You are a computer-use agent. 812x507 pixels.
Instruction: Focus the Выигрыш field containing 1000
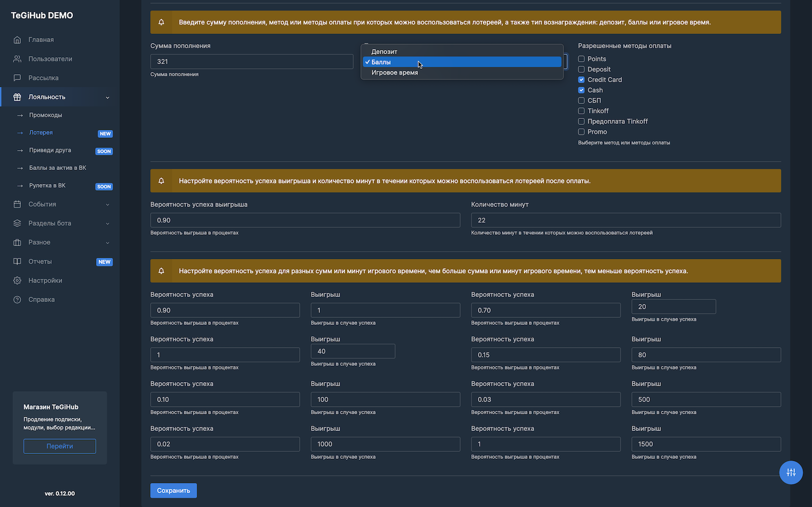point(385,444)
